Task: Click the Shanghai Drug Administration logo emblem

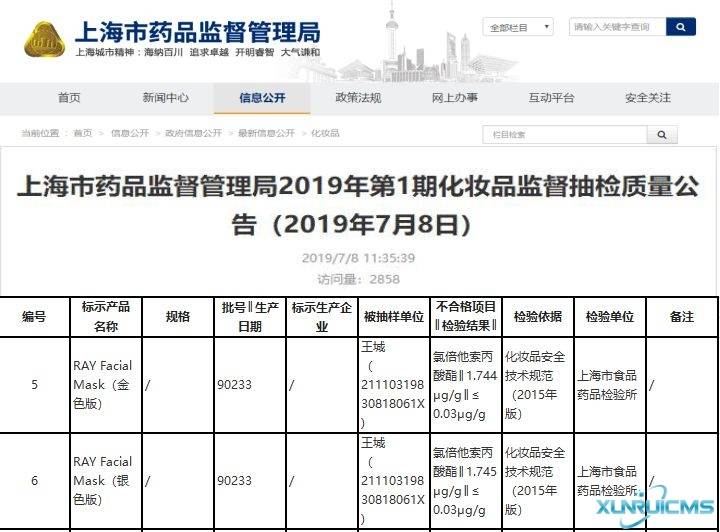Action: point(43,39)
